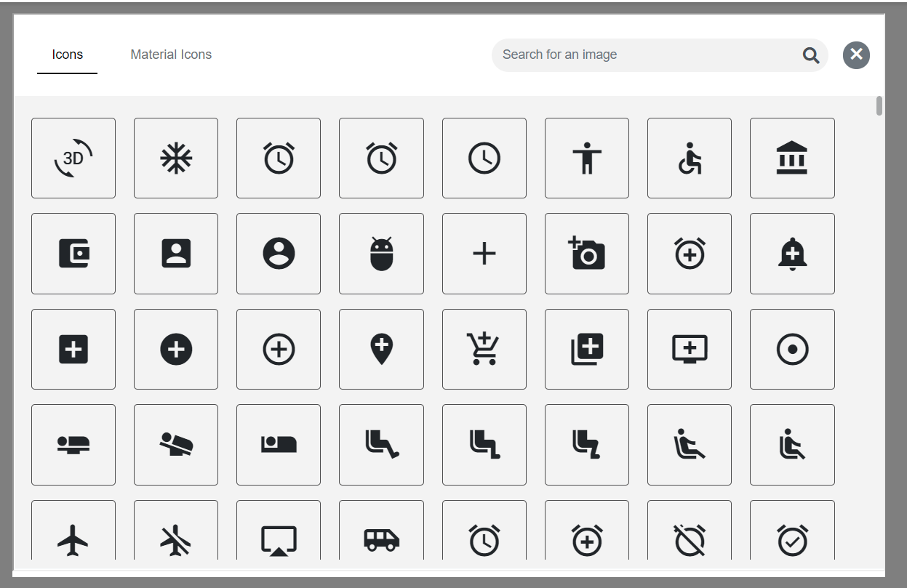Select the add to queue monitor icon
This screenshot has width=907, height=588.
click(x=690, y=349)
